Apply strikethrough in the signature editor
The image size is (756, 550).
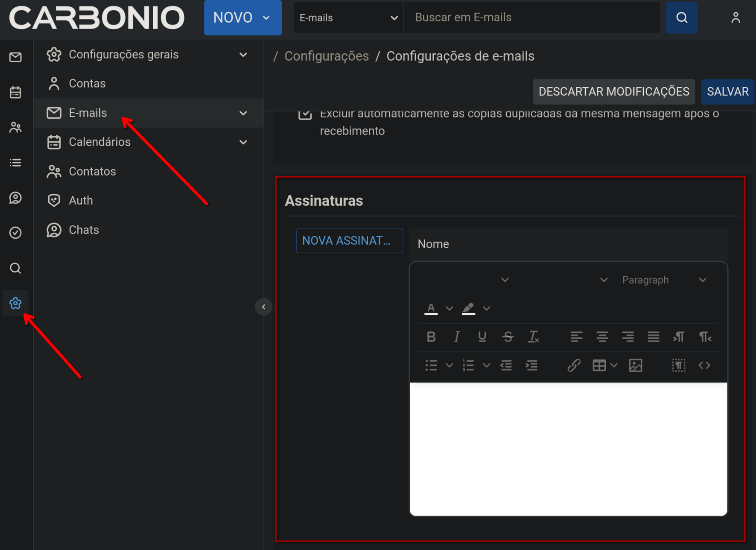(x=508, y=337)
